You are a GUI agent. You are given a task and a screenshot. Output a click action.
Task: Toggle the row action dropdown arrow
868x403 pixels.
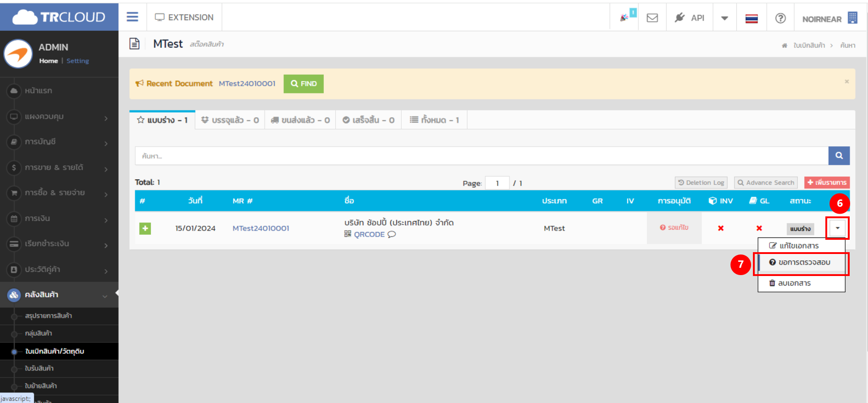pos(838,228)
